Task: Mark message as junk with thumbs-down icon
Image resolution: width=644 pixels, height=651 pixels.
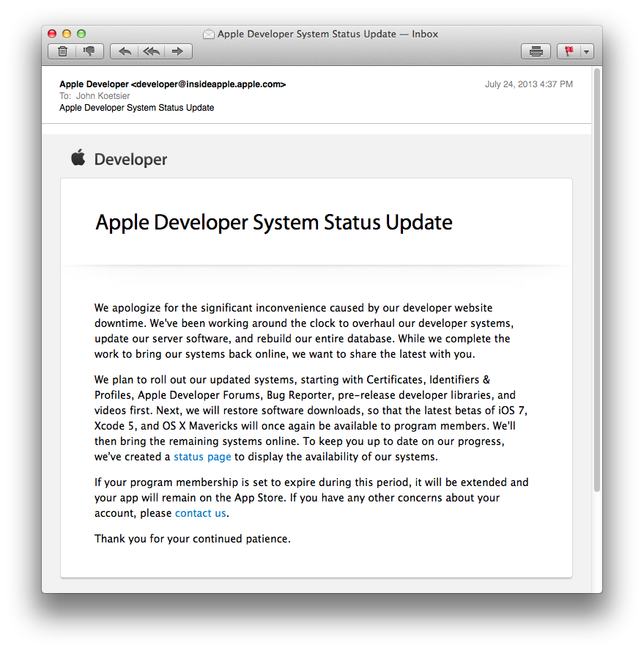Action: click(89, 51)
